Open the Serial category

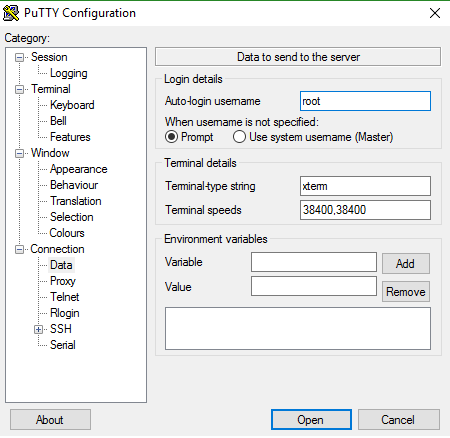pyautogui.click(x=63, y=345)
